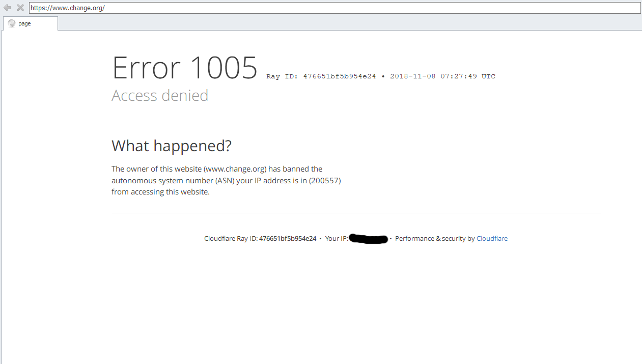Select the 'page' browser tab
642x364 pixels.
tap(31, 23)
